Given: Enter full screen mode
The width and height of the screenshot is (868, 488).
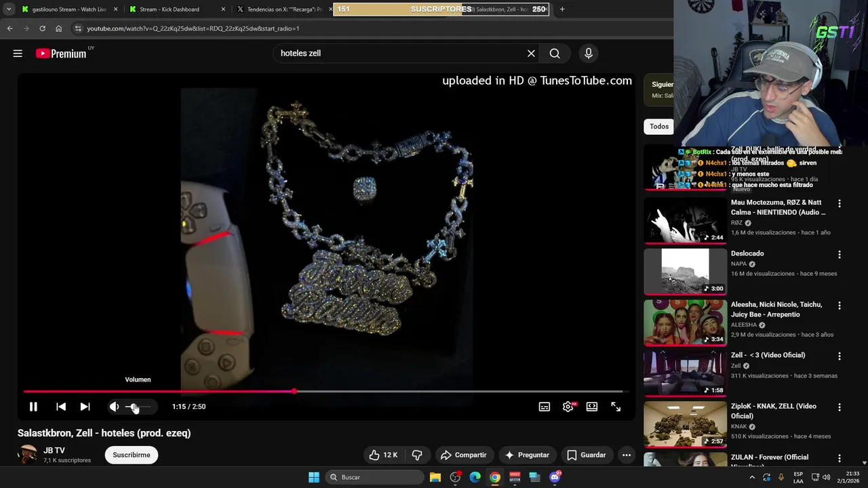Looking at the screenshot, I should (x=616, y=407).
